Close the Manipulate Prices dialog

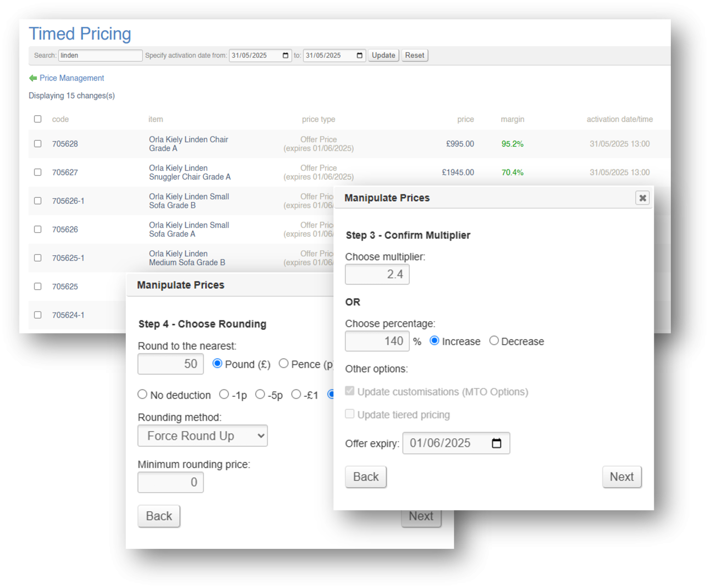point(642,198)
